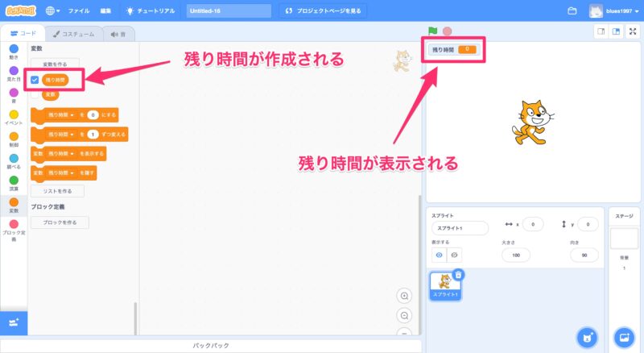Viewport: 644px width, 353px height.
Task: Open the choose a sprite button
Action: [x=588, y=337]
